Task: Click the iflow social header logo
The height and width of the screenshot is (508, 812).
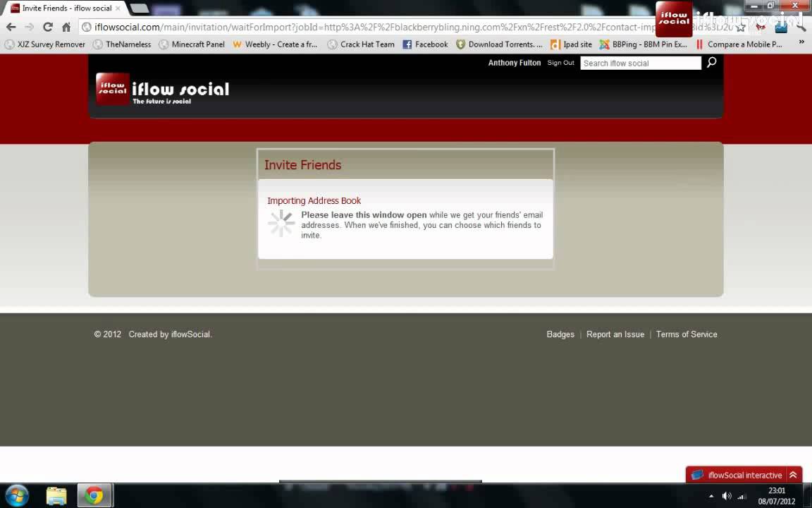Action: (163, 89)
